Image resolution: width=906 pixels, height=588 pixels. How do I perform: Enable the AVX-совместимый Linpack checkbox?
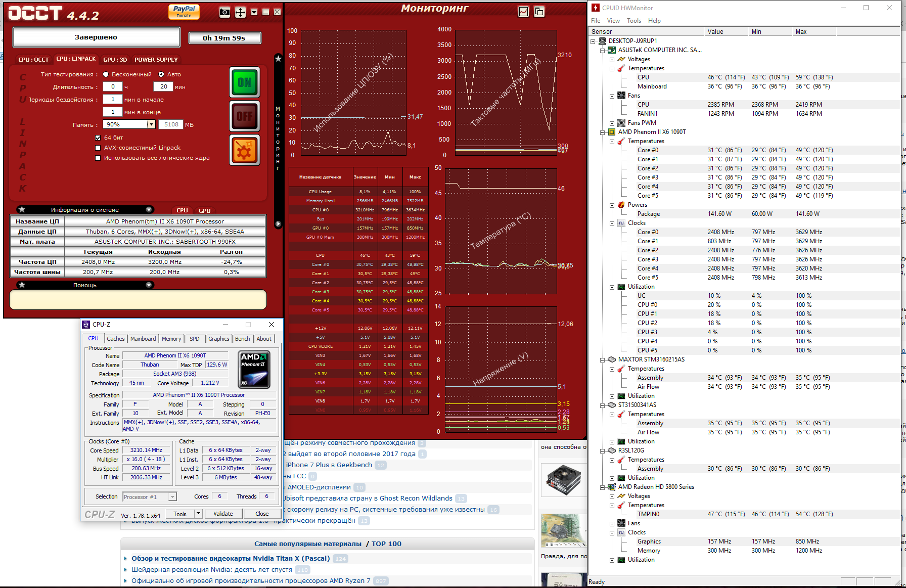98,148
